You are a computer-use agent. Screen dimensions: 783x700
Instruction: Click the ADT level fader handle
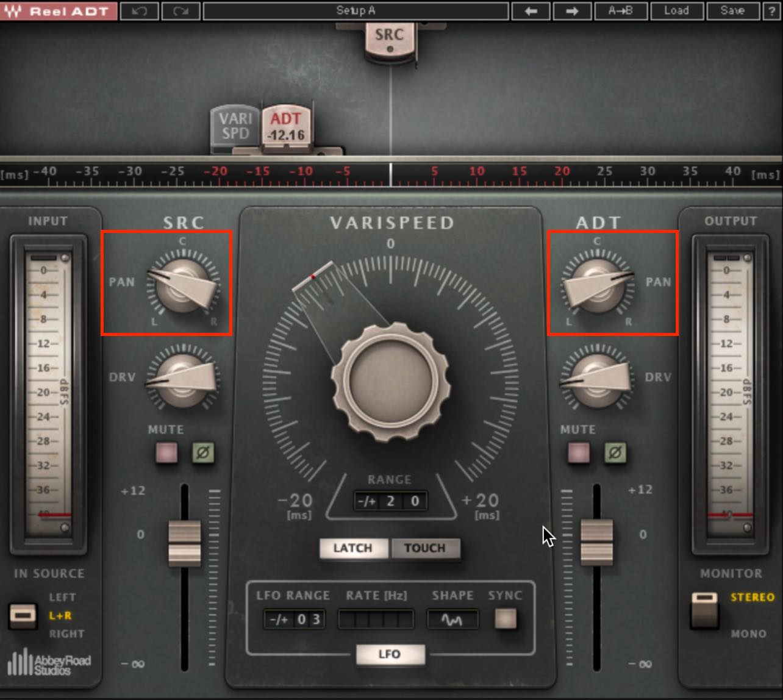click(596, 541)
